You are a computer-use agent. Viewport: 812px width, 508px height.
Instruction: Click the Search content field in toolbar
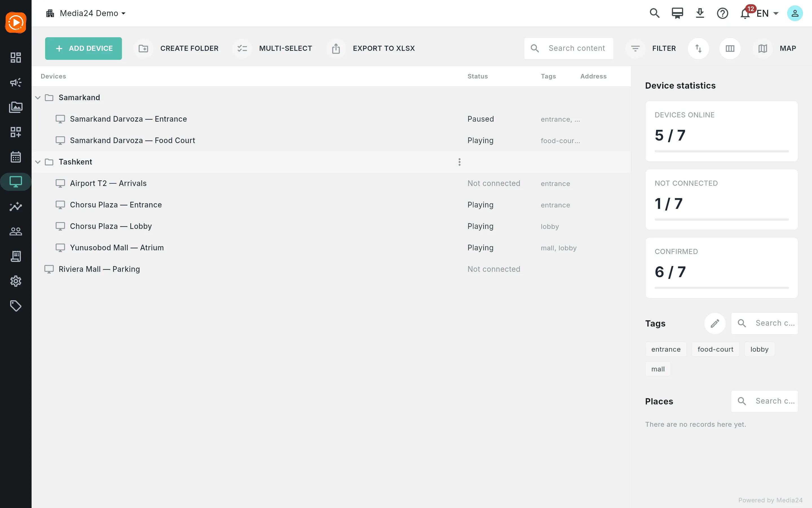click(x=569, y=48)
